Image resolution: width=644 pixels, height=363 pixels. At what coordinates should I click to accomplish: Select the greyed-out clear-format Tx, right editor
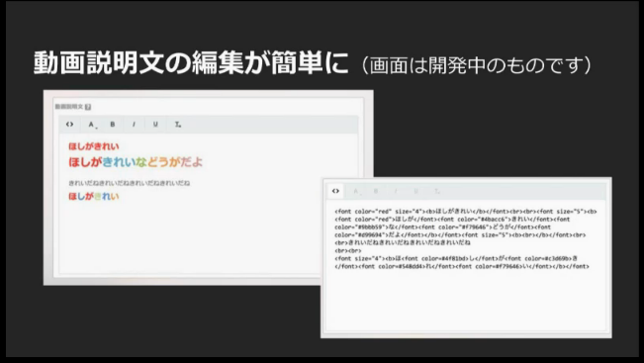pyautogui.click(x=437, y=191)
